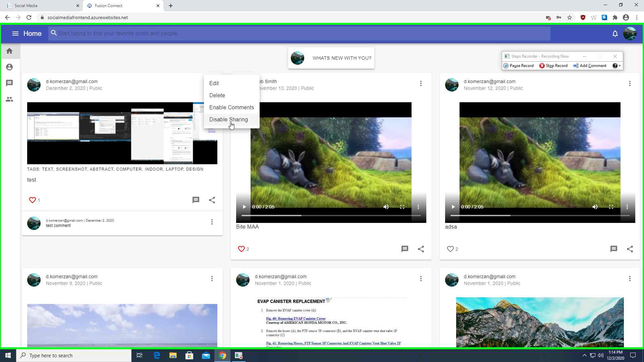Mute the Bite MAA video

point(386,207)
